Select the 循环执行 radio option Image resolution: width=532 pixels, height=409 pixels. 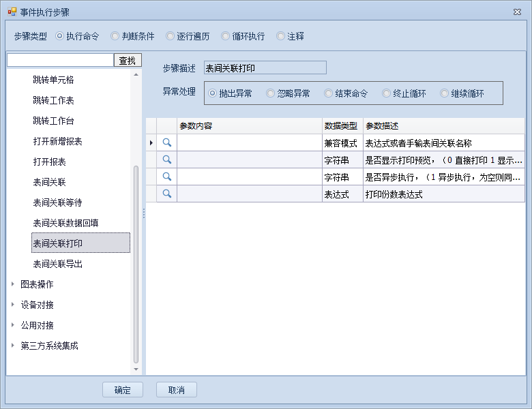226,36
